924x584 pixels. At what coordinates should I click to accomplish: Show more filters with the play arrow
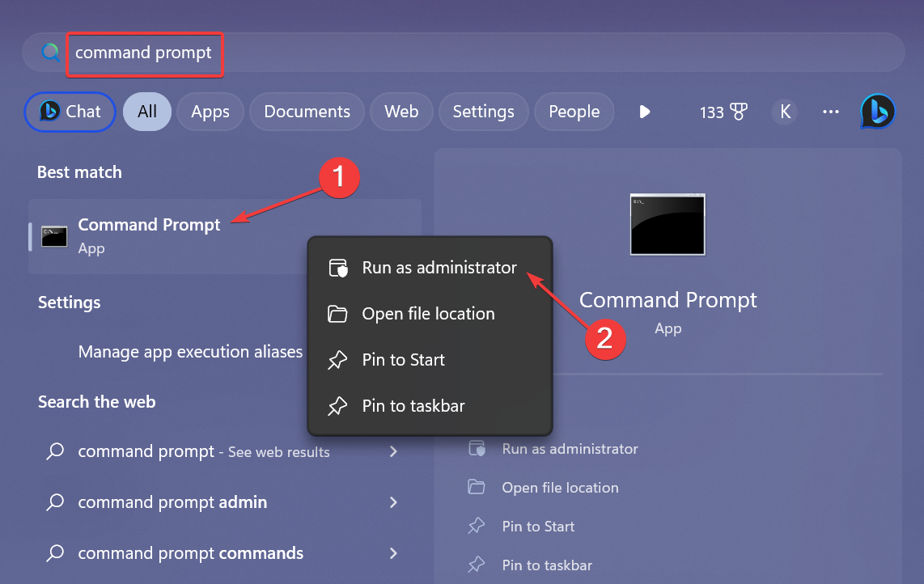click(645, 112)
